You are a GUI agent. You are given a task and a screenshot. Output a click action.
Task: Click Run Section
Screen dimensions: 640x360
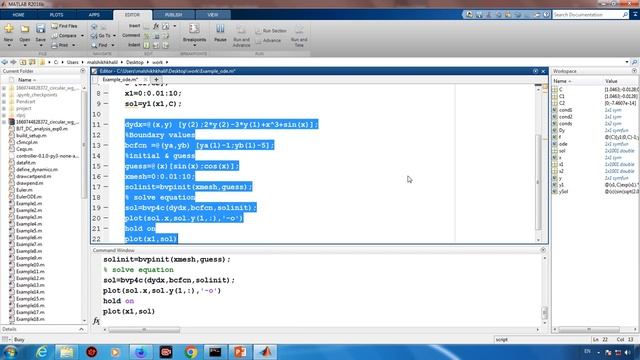pos(271,31)
